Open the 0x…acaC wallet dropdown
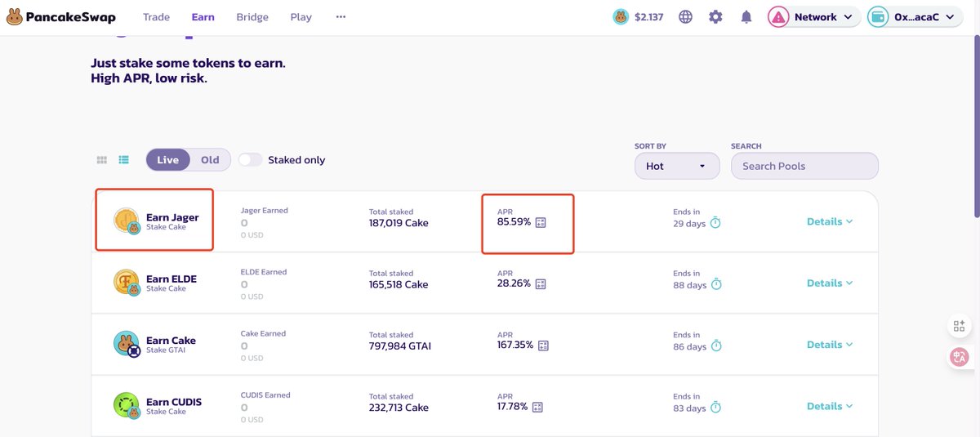Screen dimensions: 980x437 pos(915,16)
